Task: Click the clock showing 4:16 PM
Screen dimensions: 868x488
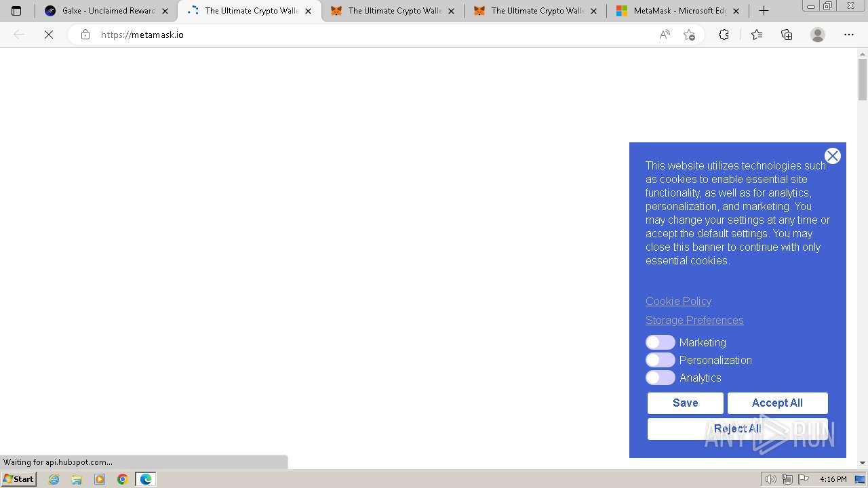Action: tap(833, 479)
